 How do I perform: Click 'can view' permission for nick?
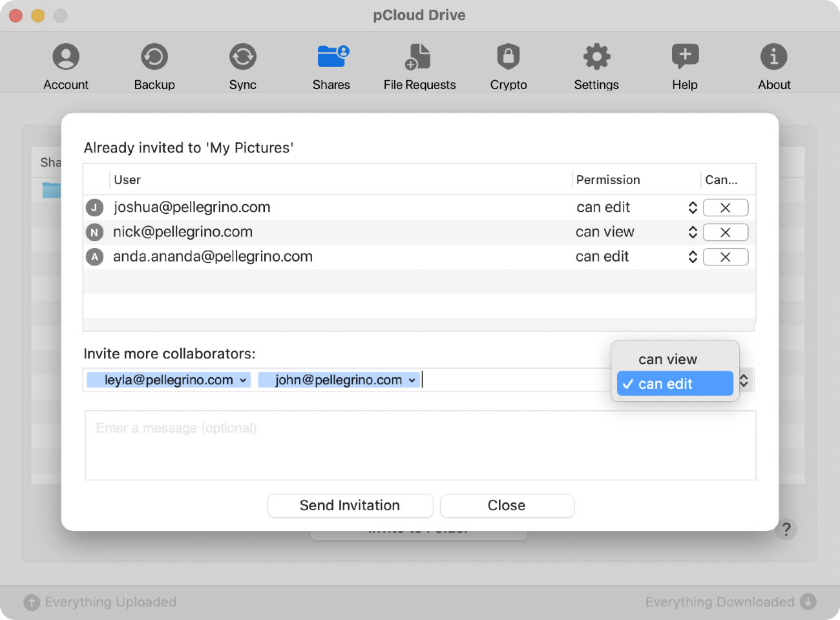605,232
